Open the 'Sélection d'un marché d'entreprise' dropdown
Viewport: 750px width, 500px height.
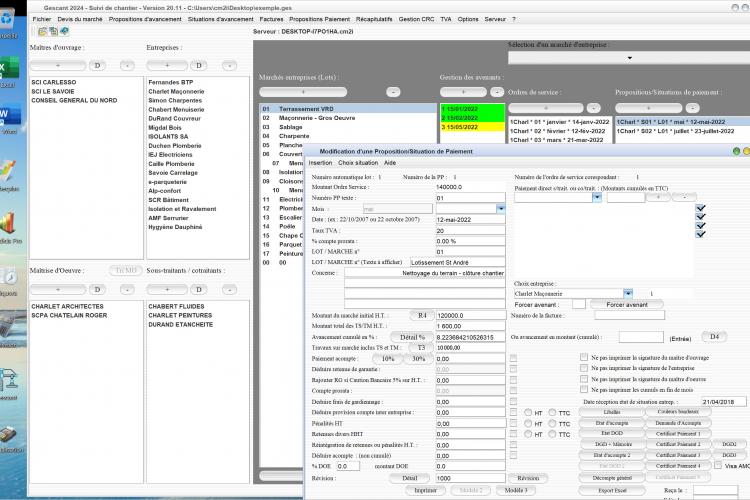pyautogui.click(x=629, y=58)
